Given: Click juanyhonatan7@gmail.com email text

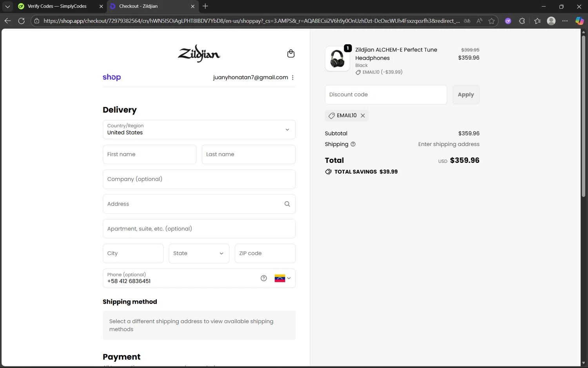Looking at the screenshot, I should point(250,77).
